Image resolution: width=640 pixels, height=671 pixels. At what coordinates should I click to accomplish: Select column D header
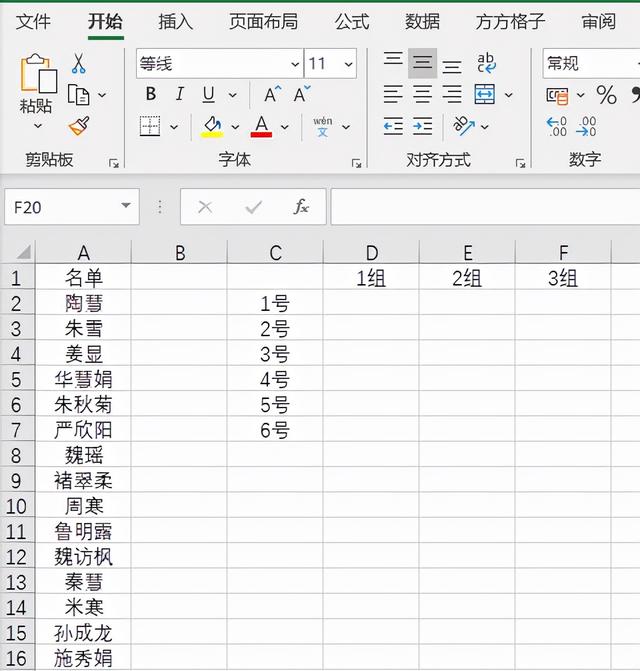(371, 253)
